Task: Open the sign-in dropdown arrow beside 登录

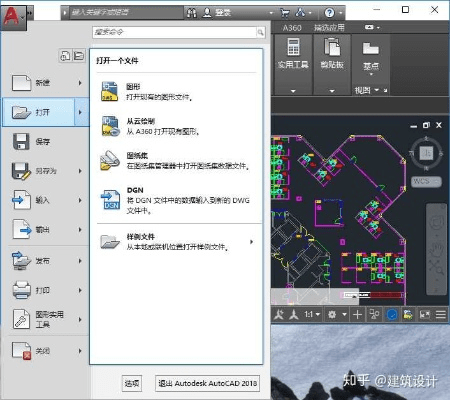Action: click(x=271, y=13)
